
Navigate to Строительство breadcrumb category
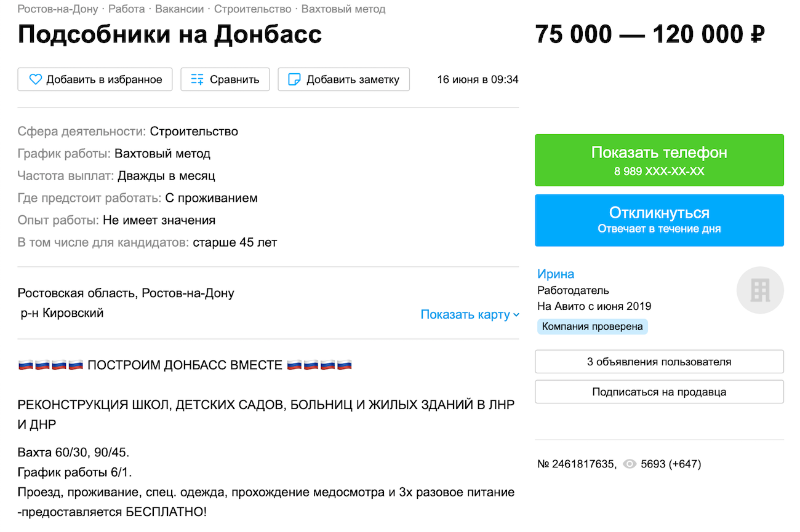click(x=252, y=9)
